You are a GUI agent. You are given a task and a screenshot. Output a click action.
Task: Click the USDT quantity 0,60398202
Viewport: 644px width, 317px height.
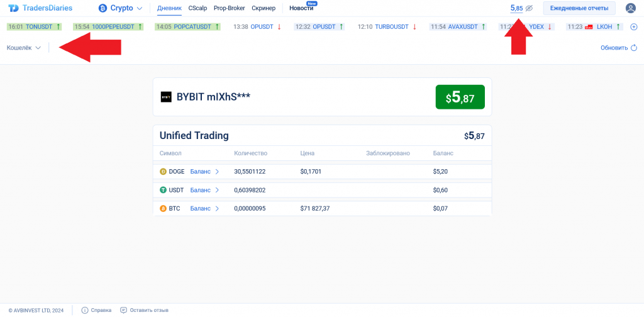[250, 190]
